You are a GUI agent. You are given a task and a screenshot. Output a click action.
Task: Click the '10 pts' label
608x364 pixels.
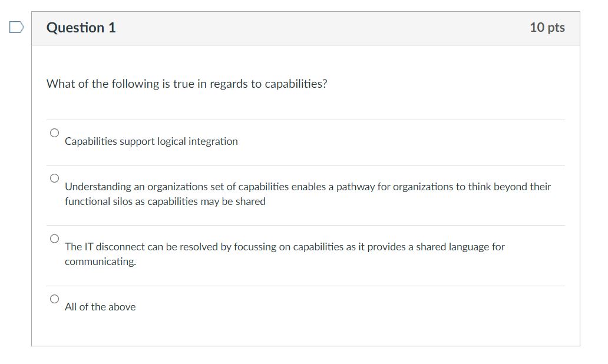[x=548, y=27]
